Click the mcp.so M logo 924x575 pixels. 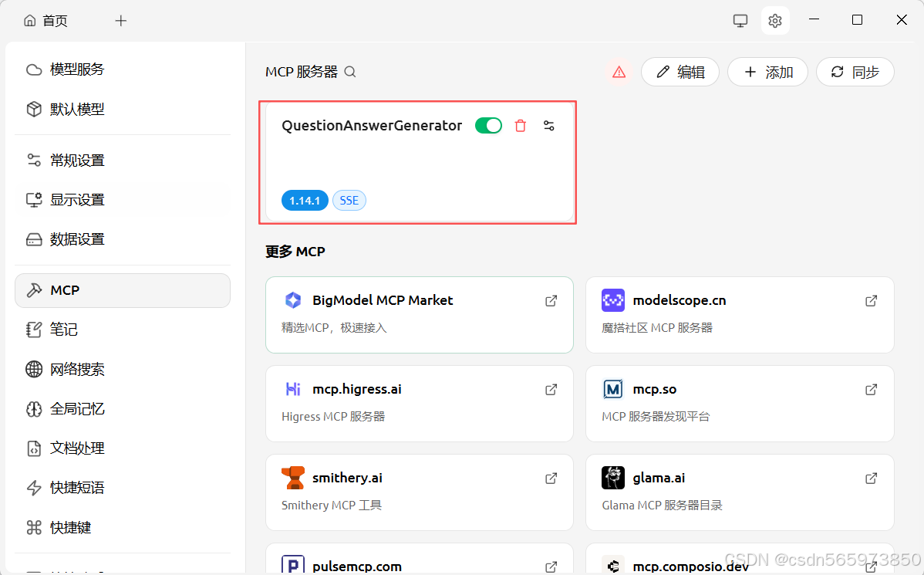point(613,389)
